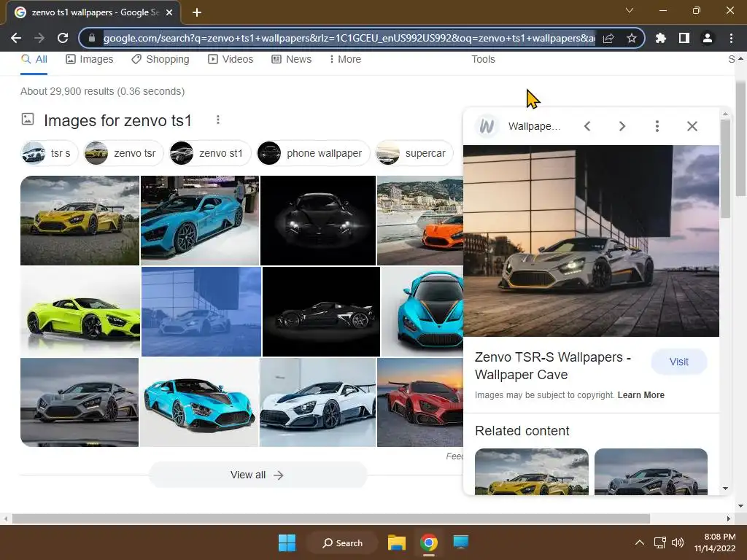747x560 pixels.
Task: Click the Chrome taskbar icon
Action: click(428, 542)
